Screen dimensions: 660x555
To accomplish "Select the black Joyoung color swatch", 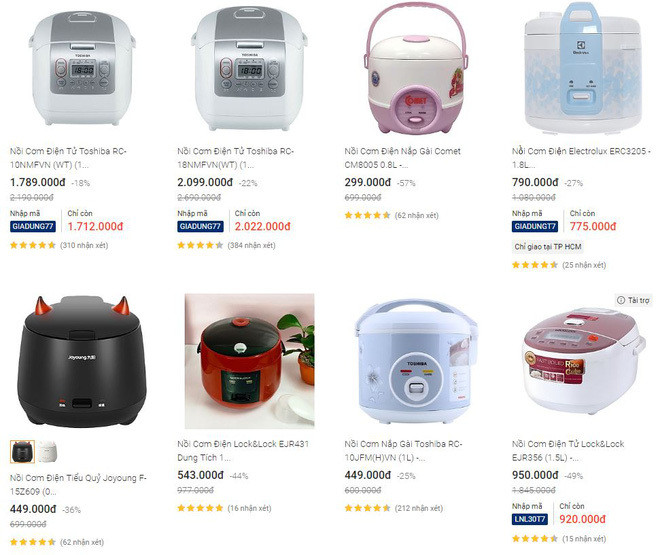I will click(x=22, y=451).
